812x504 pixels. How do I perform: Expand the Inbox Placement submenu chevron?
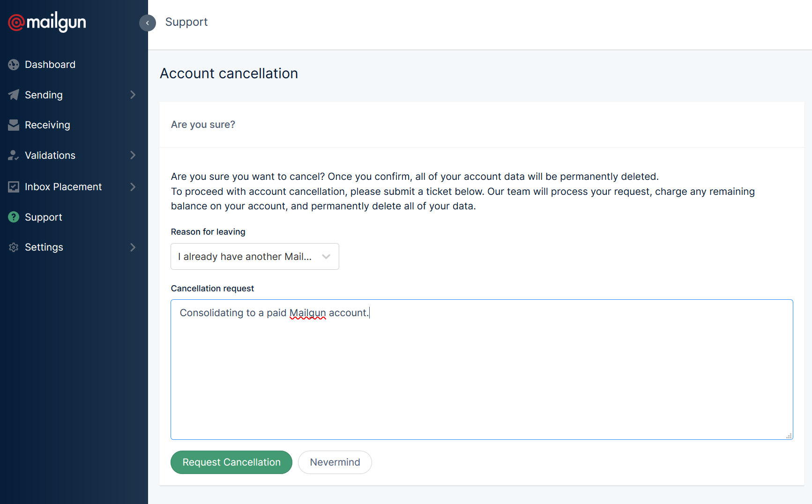(x=133, y=187)
